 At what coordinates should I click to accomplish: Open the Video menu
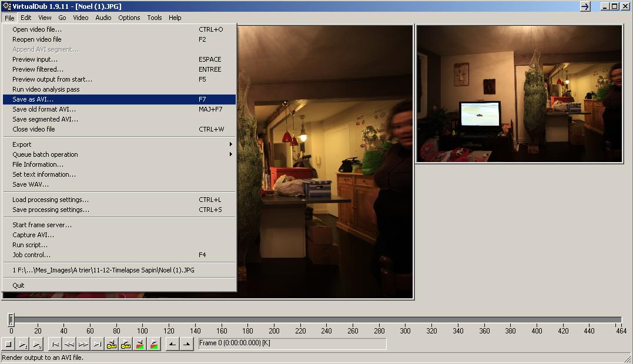[x=81, y=18]
